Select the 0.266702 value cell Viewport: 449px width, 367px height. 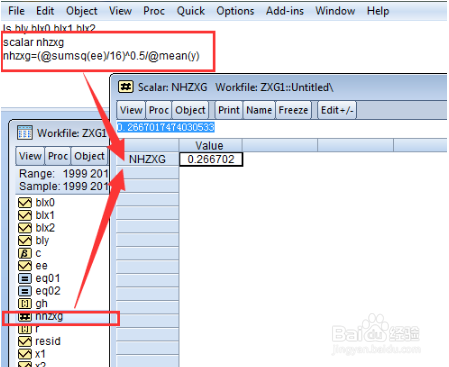tap(211, 159)
